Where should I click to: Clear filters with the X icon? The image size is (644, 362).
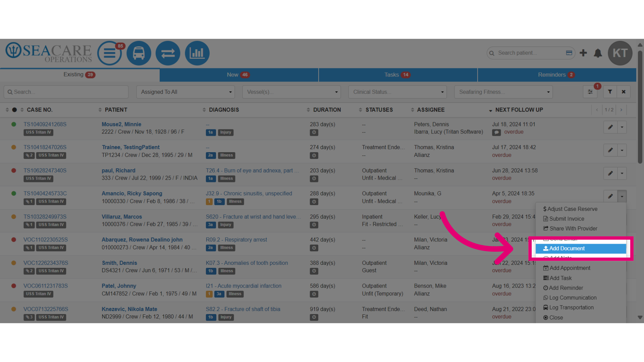[624, 92]
